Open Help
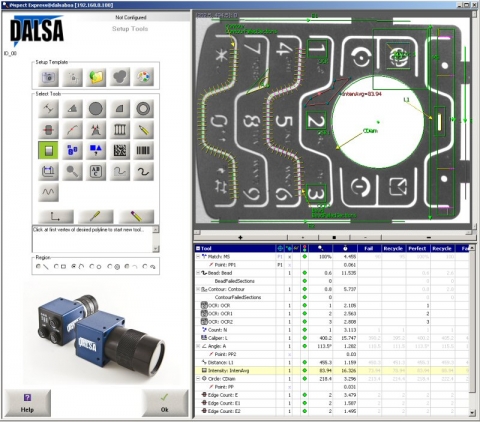Screen dimensions: 480x422 point(27,403)
